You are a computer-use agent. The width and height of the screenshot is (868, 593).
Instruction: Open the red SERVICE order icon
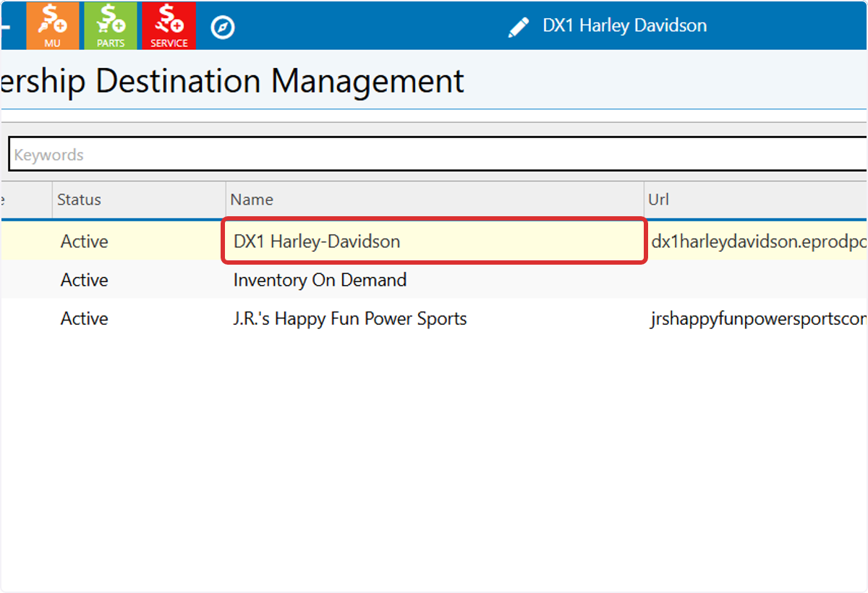point(169,25)
